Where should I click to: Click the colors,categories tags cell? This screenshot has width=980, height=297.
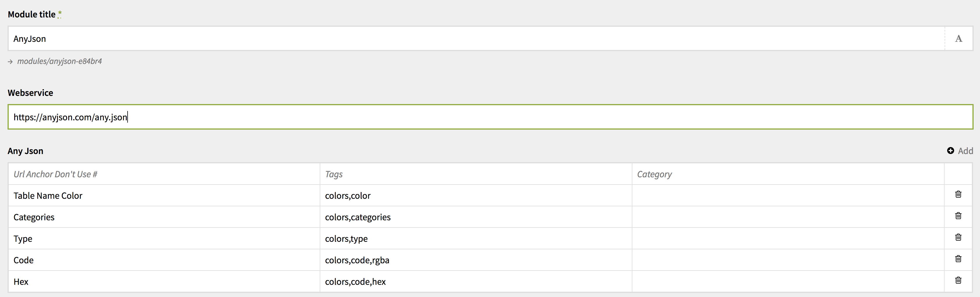475,217
